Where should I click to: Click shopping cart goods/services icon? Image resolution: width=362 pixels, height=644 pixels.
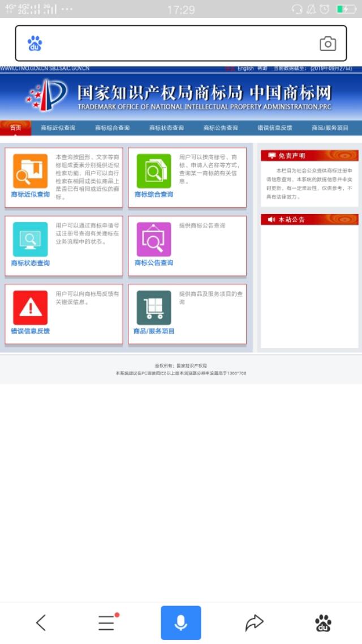point(154,308)
